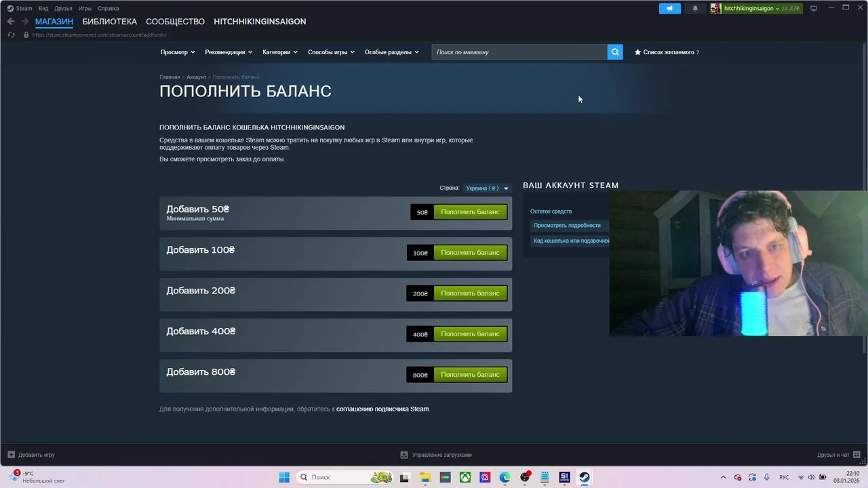
Task: Open the Друзья menu
Action: (x=63, y=8)
